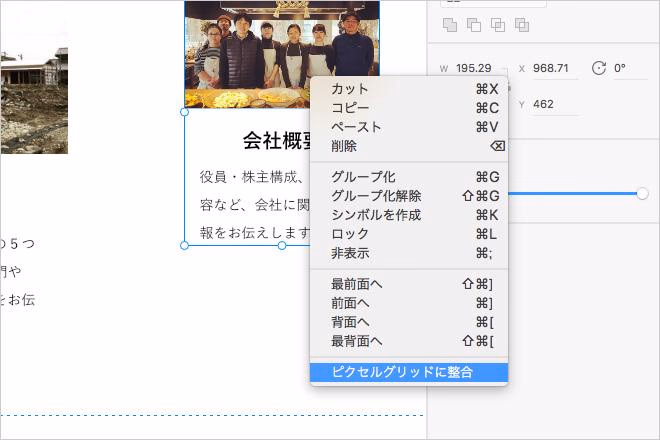The height and width of the screenshot is (440, 660).
Task: Click the Subtract boolean operation icon
Action: tap(473, 25)
